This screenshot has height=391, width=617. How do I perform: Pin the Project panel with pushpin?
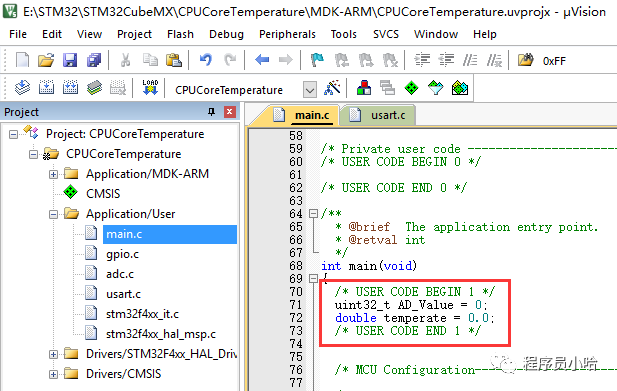(211, 112)
